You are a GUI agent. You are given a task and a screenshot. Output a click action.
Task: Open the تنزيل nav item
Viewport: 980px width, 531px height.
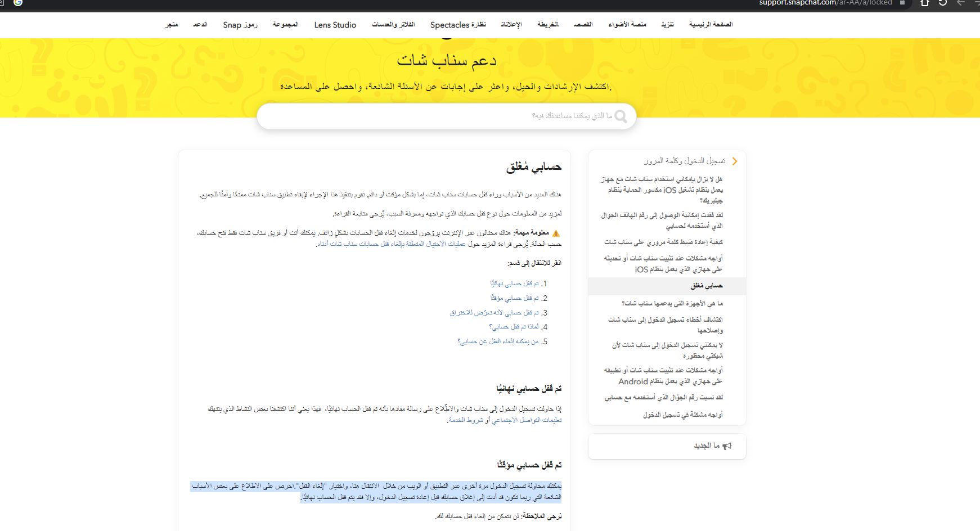click(667, 25)
